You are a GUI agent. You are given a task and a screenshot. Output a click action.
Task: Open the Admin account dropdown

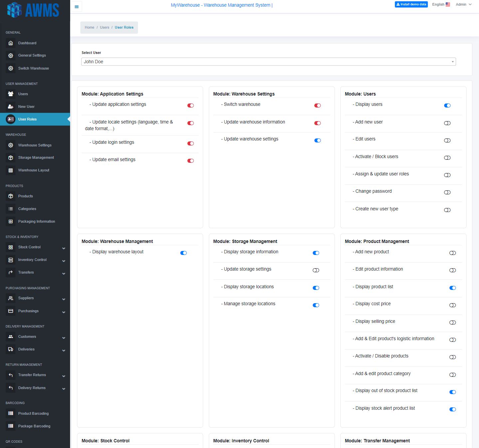(463, 4)
